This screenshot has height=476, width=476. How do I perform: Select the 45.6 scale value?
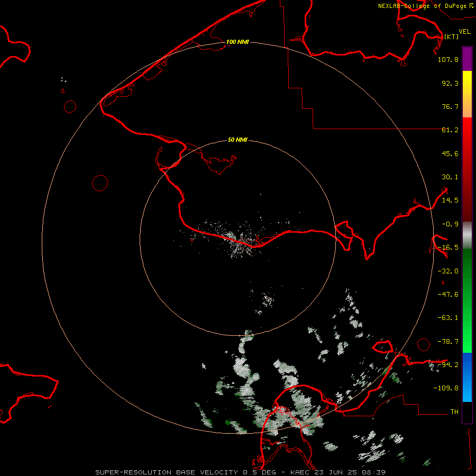(x=450, y=153)
